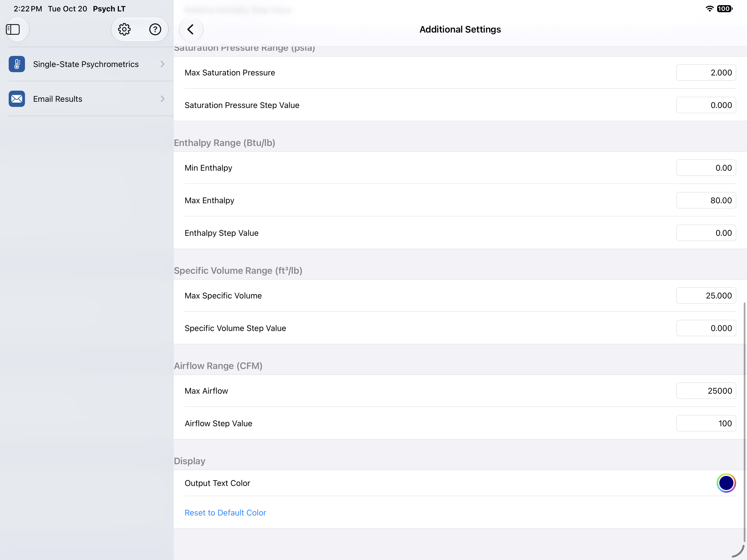Open help with the question mark icon
This screenshot has height=560, width=747.
pyautogui.click(x=155, y=29)
